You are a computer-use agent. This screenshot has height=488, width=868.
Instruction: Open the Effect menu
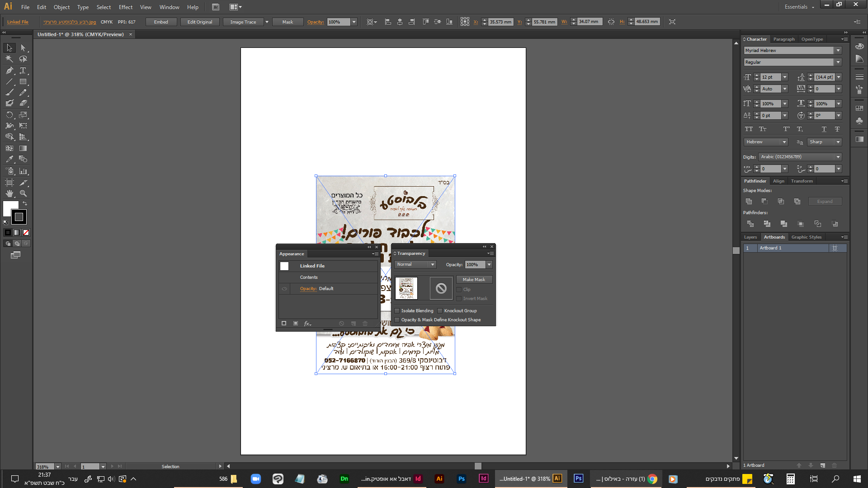[x=125, y=7]
